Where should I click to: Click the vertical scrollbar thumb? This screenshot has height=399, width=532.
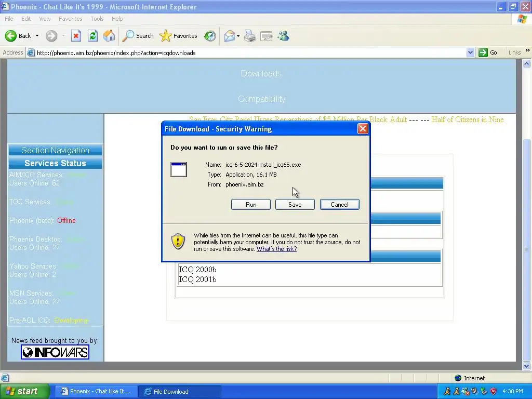527,250
